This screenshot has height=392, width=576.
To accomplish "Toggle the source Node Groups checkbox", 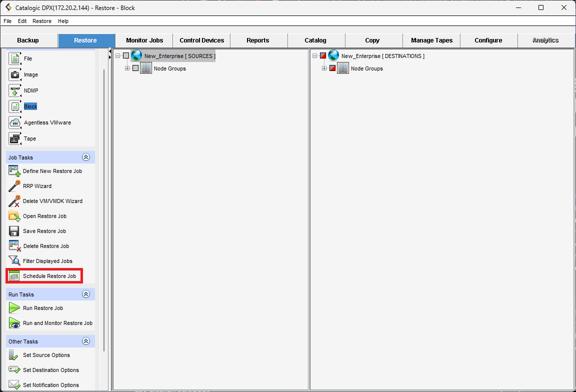I will [135, 68].
